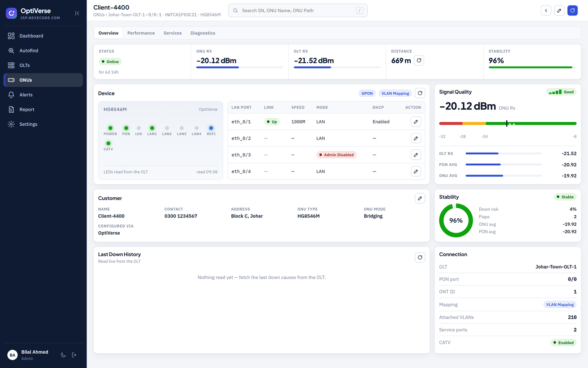Switch to the Performance tab
588x368 pixels.
(x=141, y=33)
